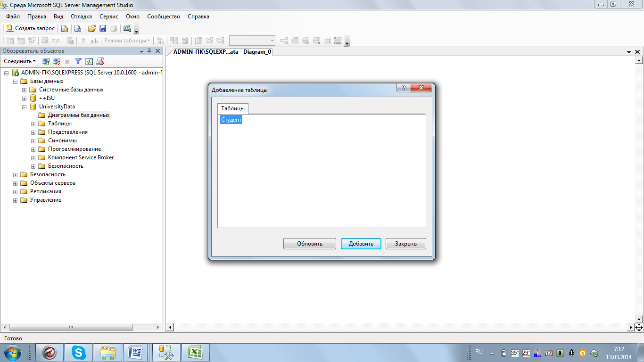
Task: Select Диаграммы баз данных tree item
Action: click(x=79, y=115)
